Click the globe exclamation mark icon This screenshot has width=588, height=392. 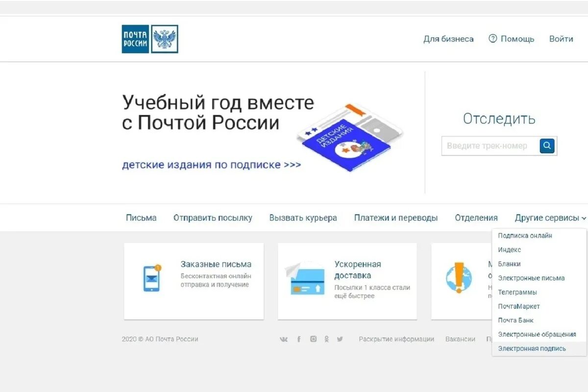[x=459, y=277]
